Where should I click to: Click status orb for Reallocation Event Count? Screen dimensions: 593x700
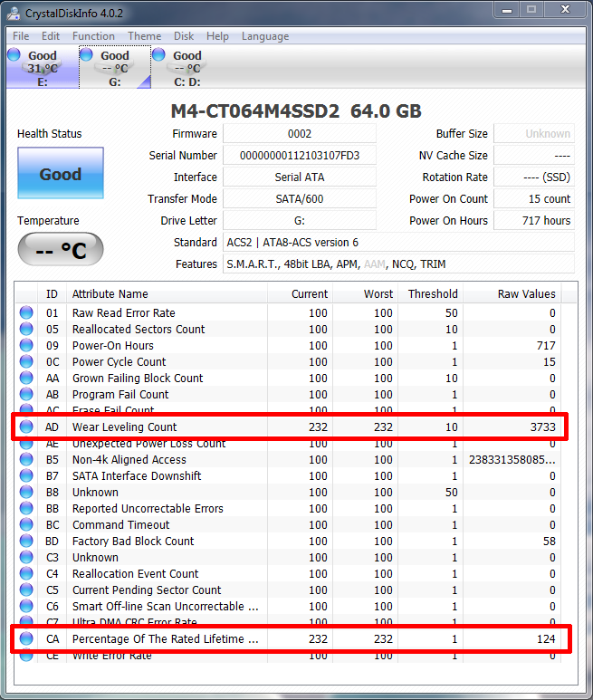point(26,573)
